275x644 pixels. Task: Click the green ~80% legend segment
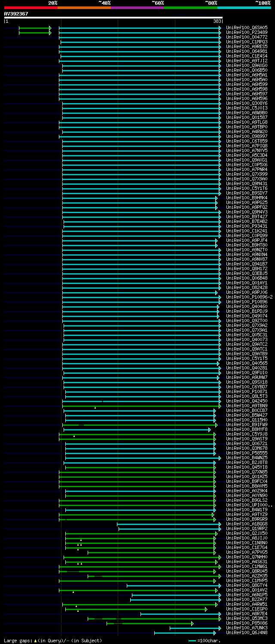(x=191, y=8)
